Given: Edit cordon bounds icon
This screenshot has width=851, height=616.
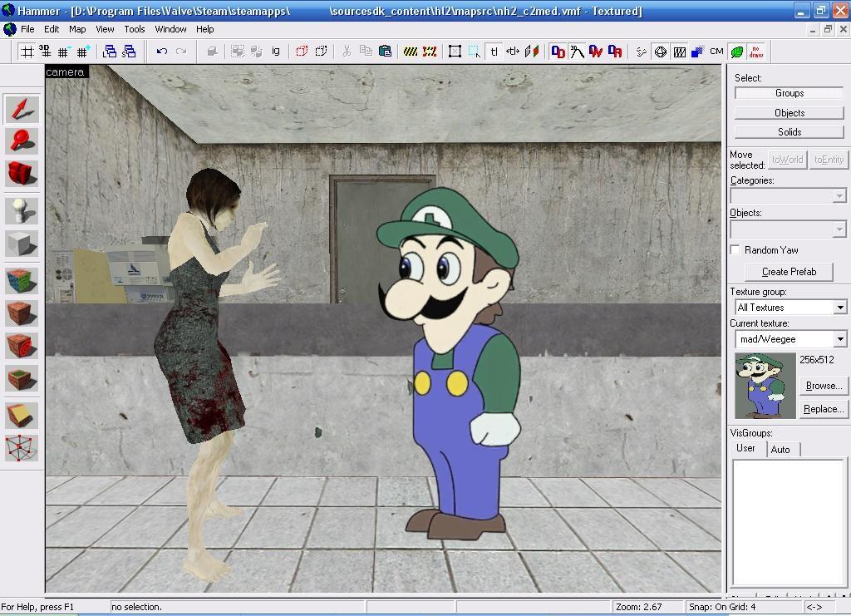Looking at the screenshot, I should (430, 52).
